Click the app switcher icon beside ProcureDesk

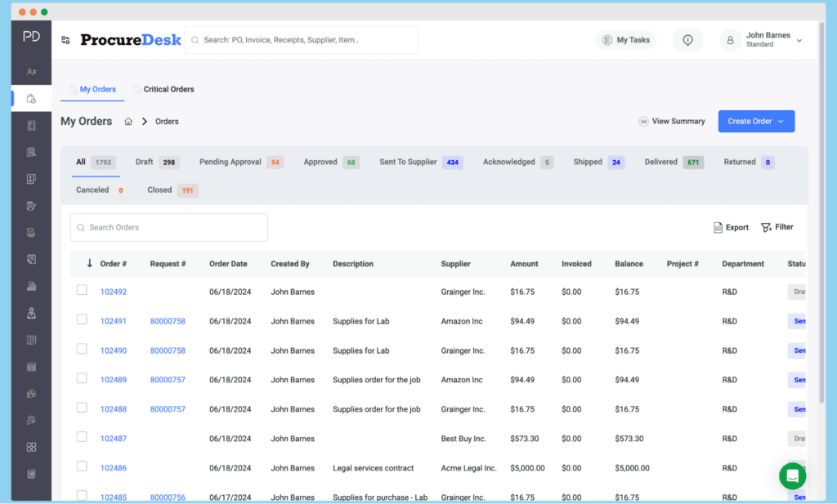[65, 40]
